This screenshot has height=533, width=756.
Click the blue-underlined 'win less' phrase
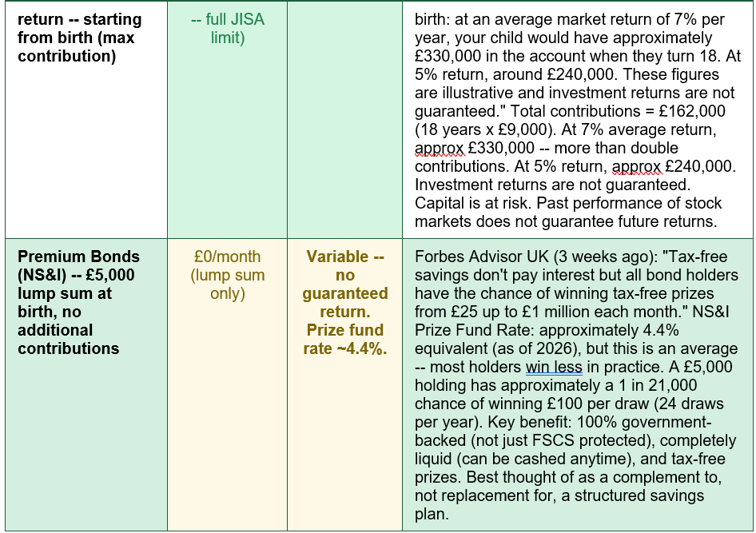pos(554,367)
